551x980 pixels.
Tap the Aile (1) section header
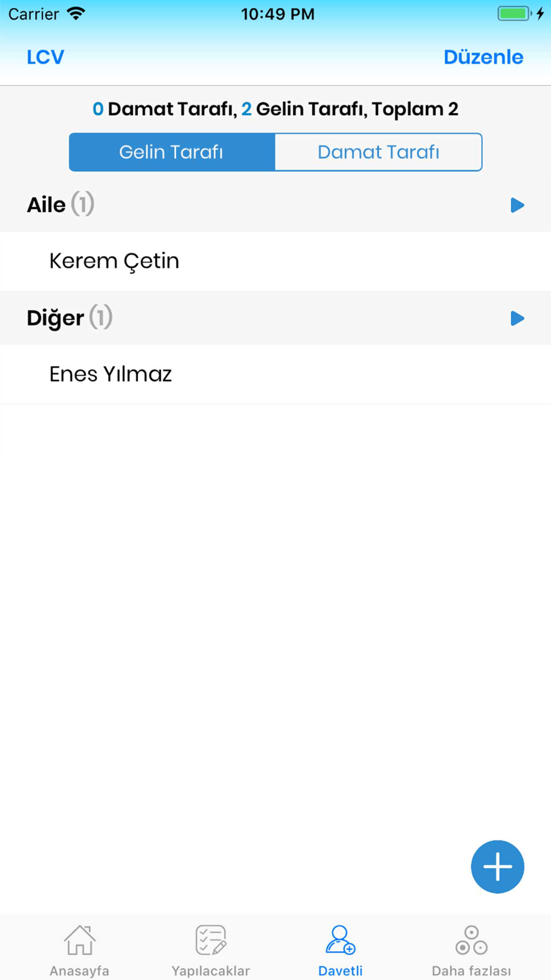(275, 205)
